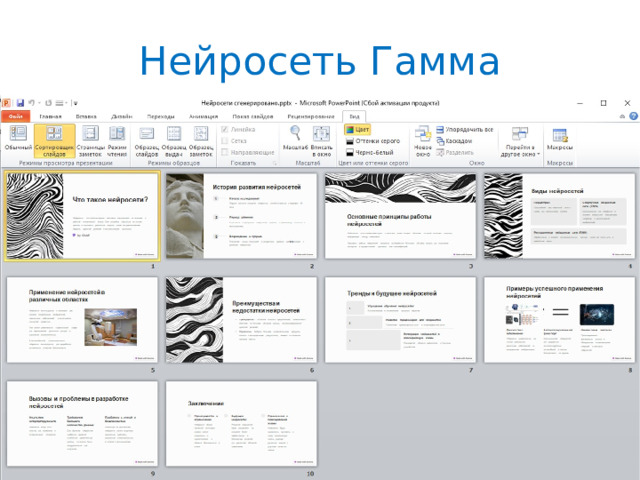This screenshot has width=640, height=480.
Task: Select slide 2 'История развития нейросетей'
Action: pos(241,216)
